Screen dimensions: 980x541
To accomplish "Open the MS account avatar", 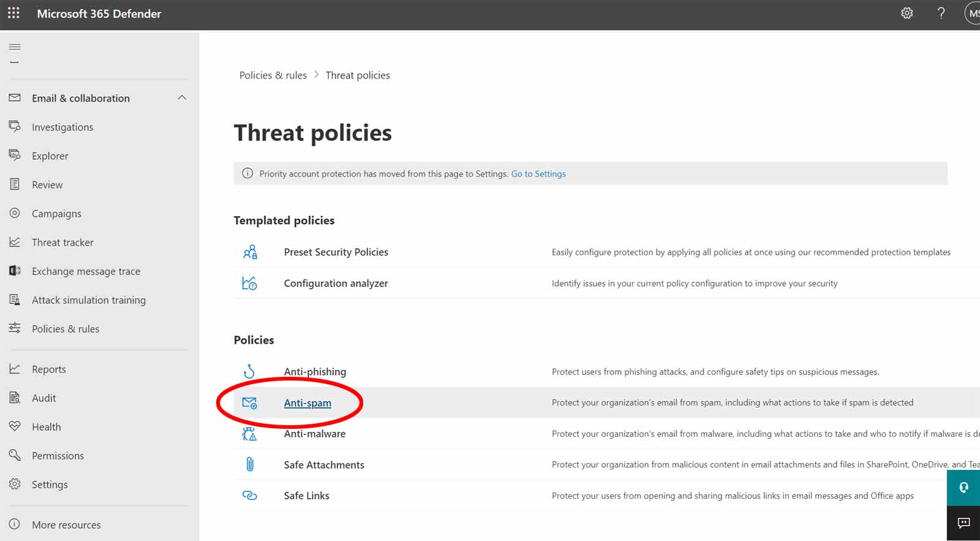I will (x=973, y=13).
